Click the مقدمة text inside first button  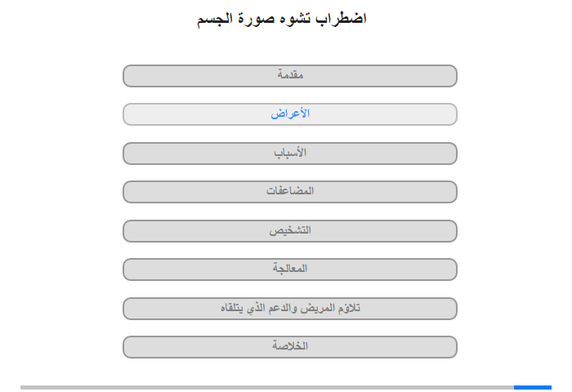[290, 74]
